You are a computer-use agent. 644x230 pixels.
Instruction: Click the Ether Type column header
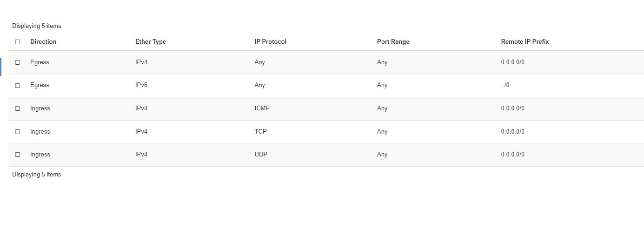click(x=151, y=42)
